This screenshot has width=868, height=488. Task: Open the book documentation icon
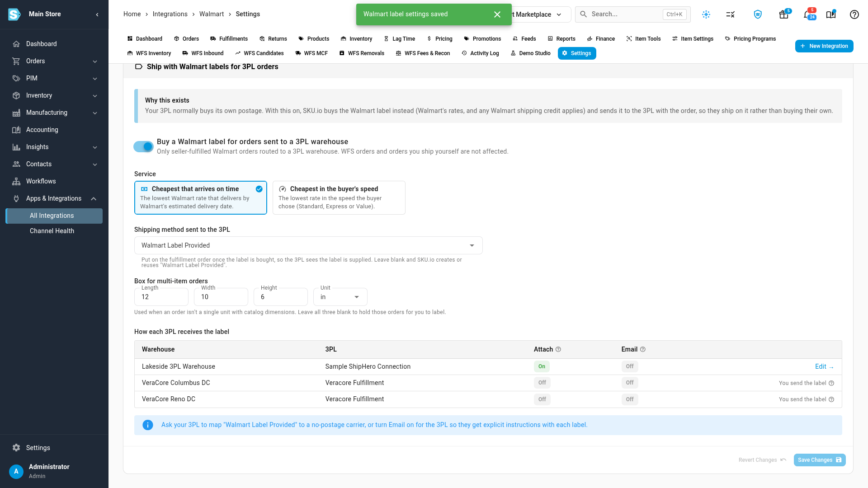pyautogui.click(x=831, y=14)
